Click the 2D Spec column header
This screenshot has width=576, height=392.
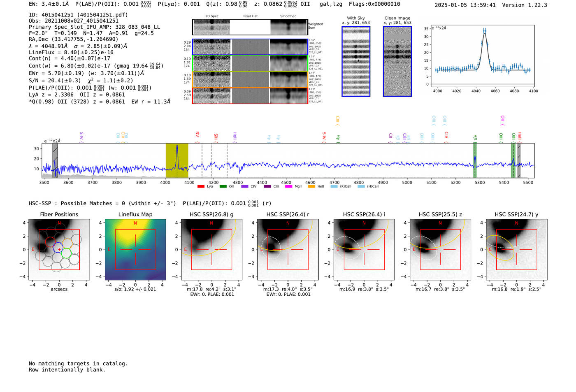click(212, 16)
